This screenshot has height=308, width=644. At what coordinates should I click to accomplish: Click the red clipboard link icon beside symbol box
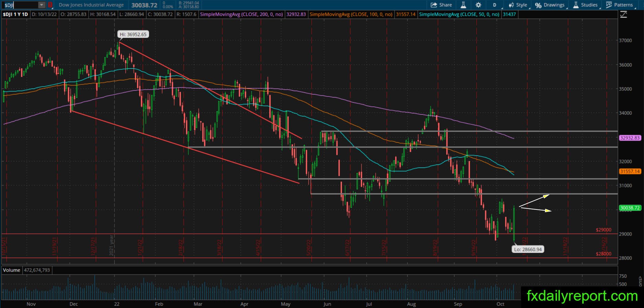coord(50,5)
